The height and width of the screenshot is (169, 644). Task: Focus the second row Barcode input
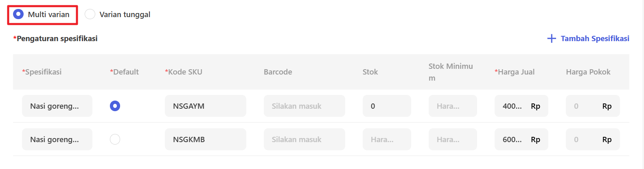304,139
